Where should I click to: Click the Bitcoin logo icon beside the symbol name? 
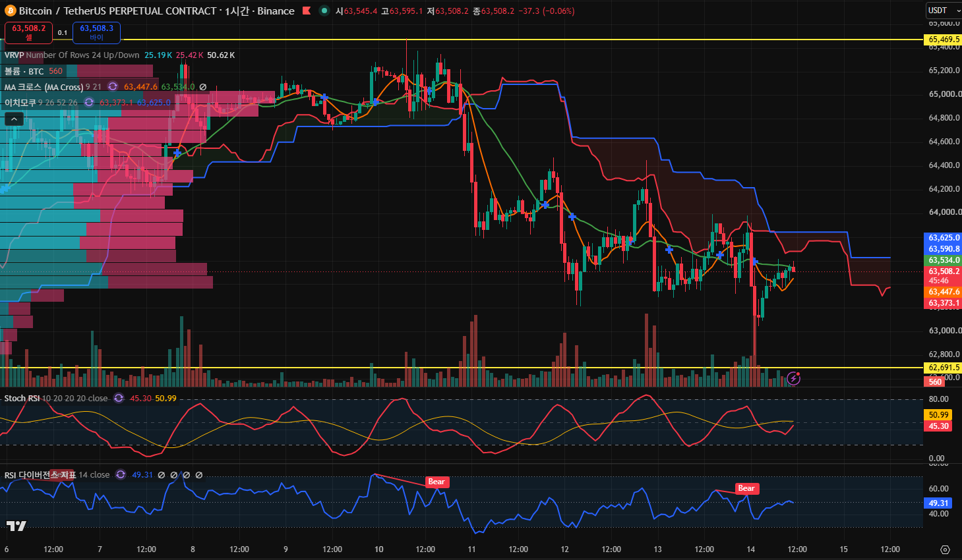click(10, 11)
